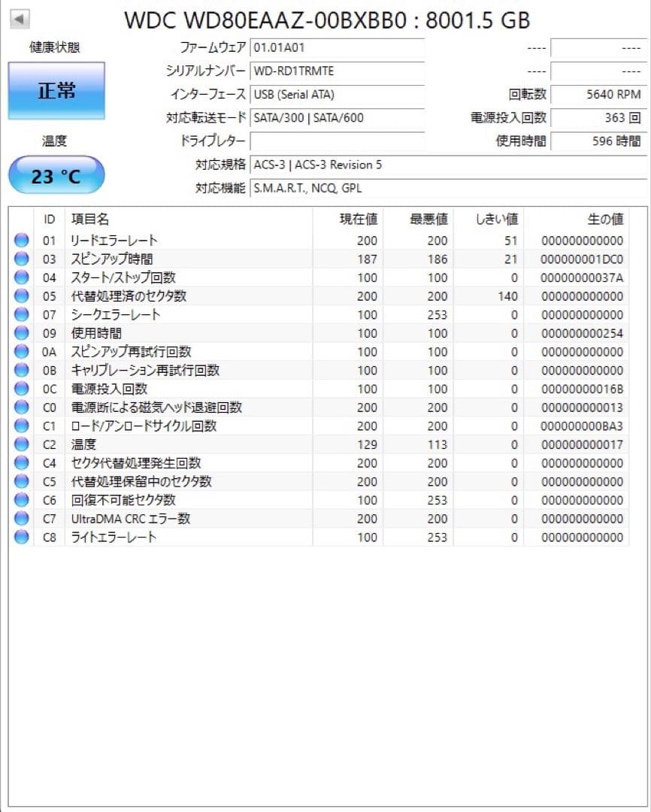This screenshot has width=651, height=812.
Task: Click the status dot for UltraDMA CRC エラー数
Action: point(22,518)
